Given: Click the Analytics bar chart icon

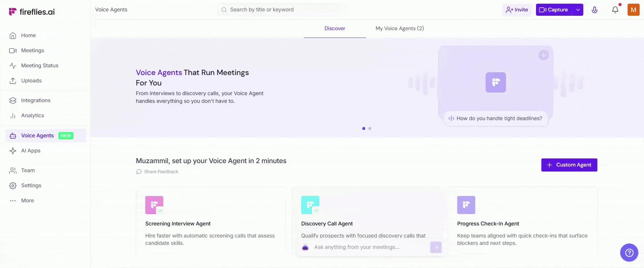Looking at the screenshot, I should pos(13,116).
